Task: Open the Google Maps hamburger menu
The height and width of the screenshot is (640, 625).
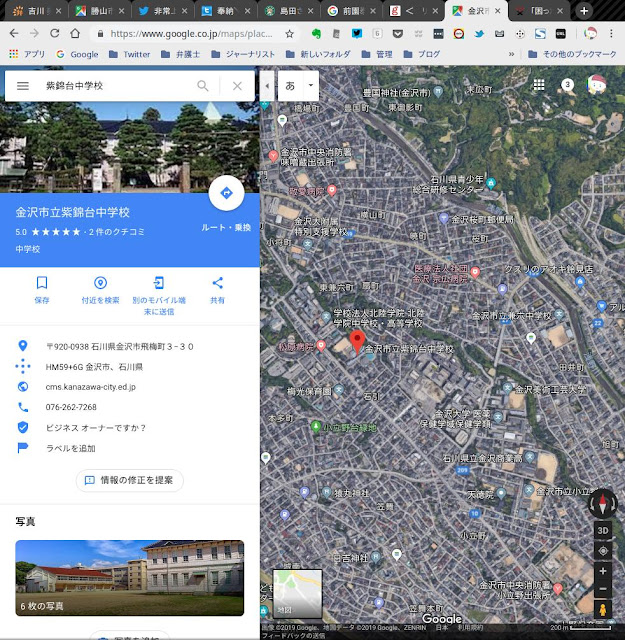Action: pos(23,86)
